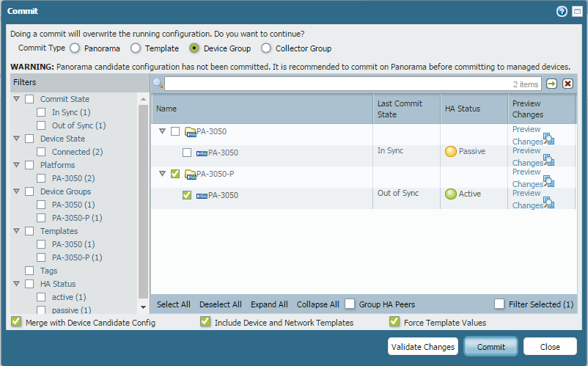Check PA-3050-P (1) under Device Groups filter

coord(41,218)
